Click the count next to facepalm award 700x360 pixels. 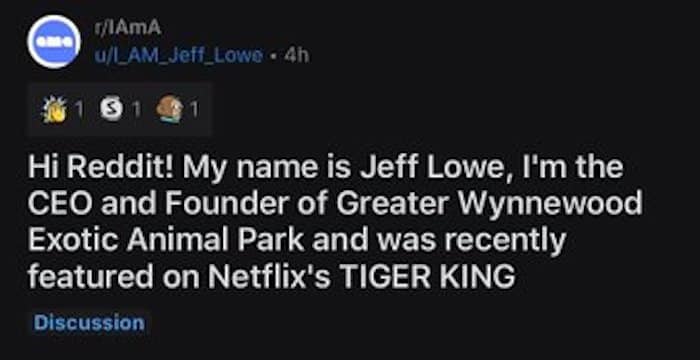click(194, 110)
